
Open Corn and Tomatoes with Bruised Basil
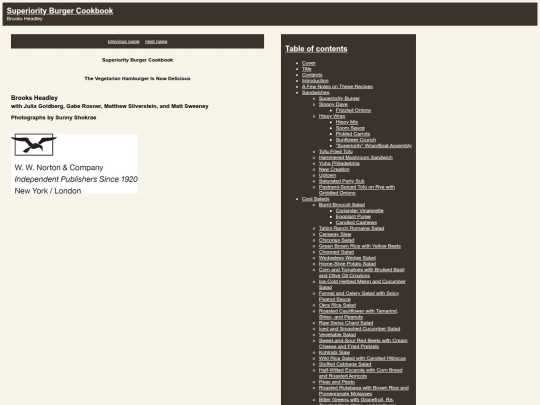[x=362, y=272]
